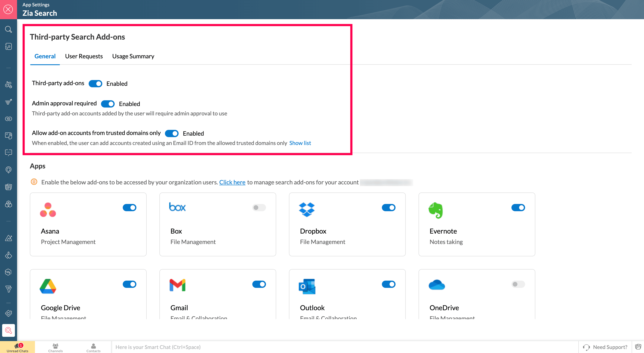Toggle trusted domains only setting

click(172, 133)
